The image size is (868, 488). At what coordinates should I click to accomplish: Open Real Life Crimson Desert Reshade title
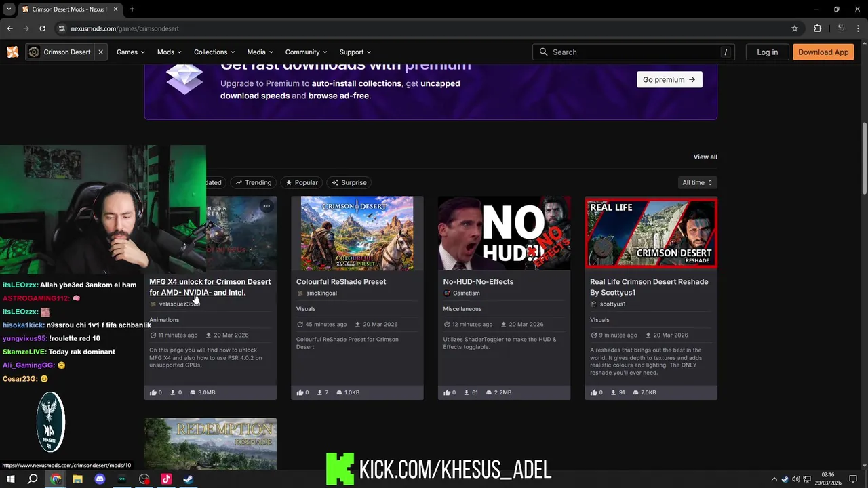(649, 287)
